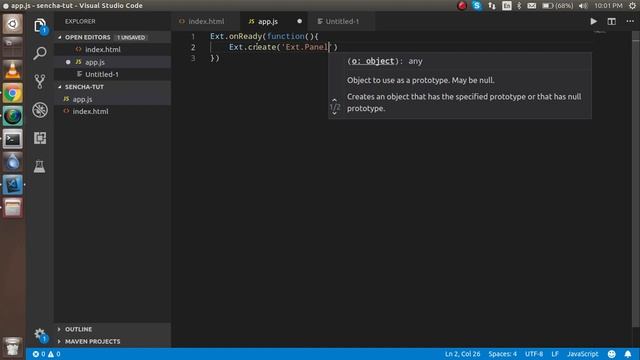Place cursor on line 1 Ext.onReady code
This screenshot has height=360, width=640.
tap(264, 36)
